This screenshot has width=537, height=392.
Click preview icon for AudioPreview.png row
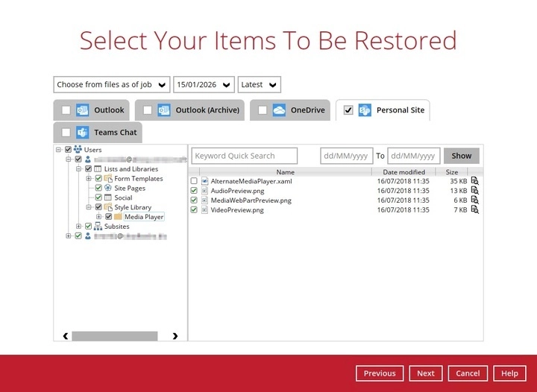474,191
